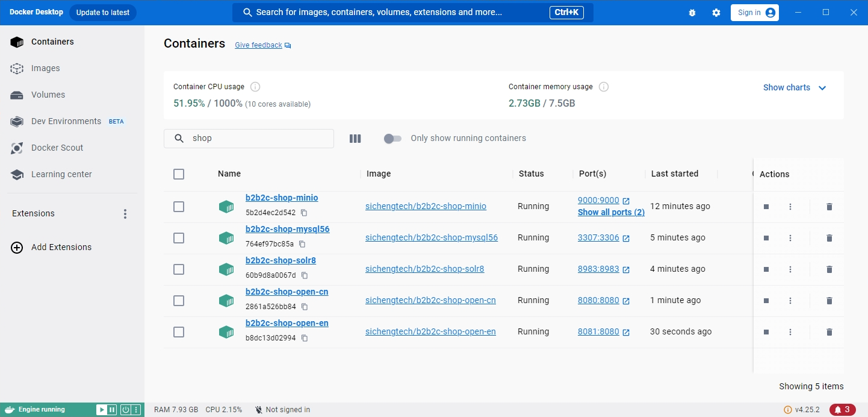Toggle Only show running containers
The width and height of the screenshot is (868, 417).
[x=392, y=139]
